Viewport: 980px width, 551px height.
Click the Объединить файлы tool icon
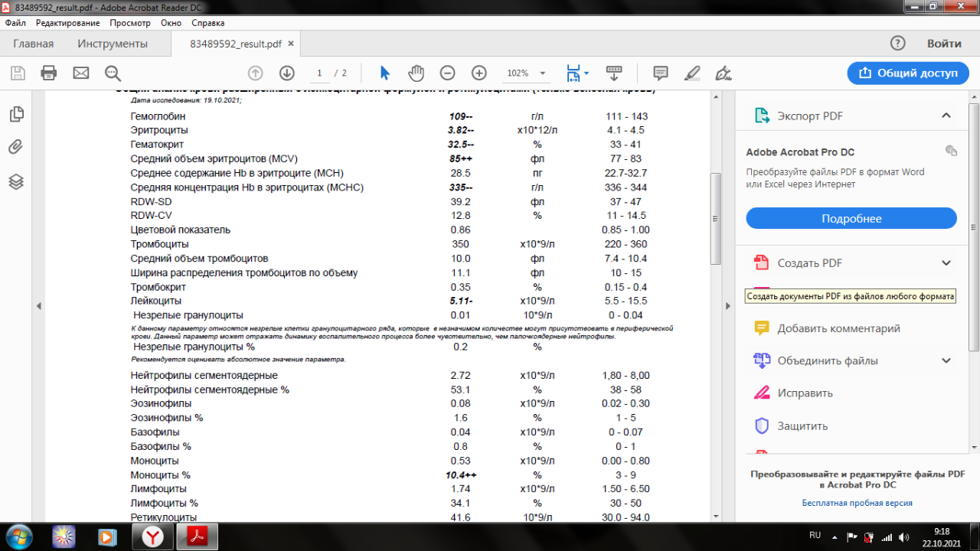762,360
